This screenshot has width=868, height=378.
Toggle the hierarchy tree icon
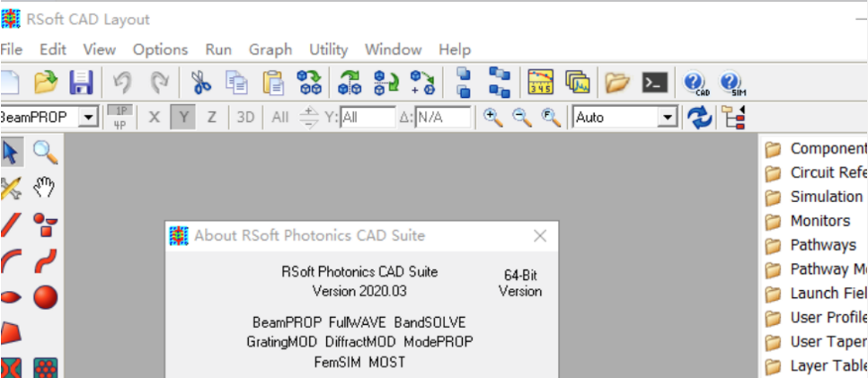[x=734, y=118]
